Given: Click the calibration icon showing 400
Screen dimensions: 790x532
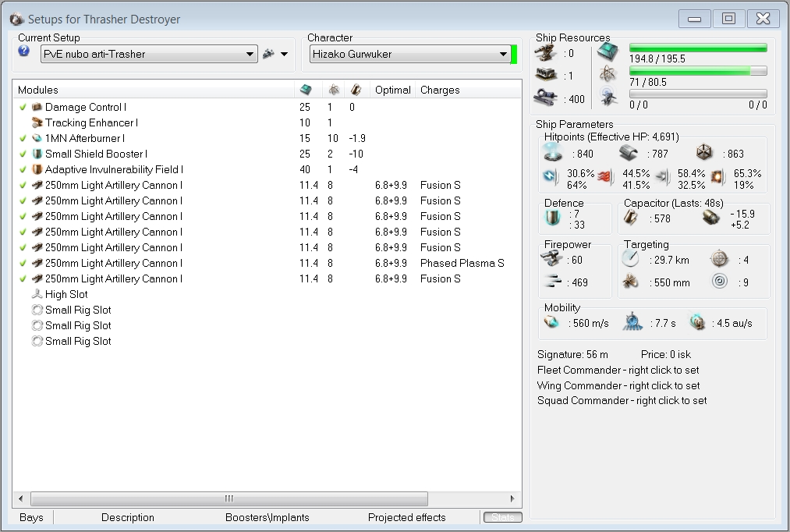Looking at the screenshot, I should click(545, 98).
